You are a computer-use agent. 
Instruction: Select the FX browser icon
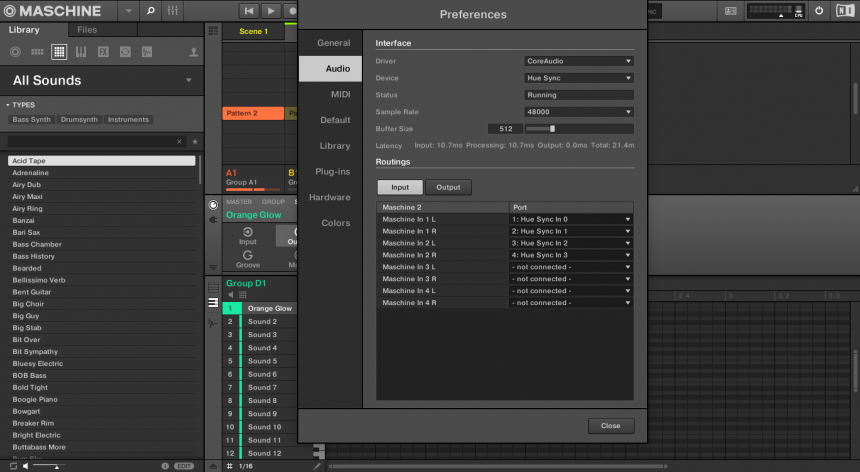tap(103, 52)
